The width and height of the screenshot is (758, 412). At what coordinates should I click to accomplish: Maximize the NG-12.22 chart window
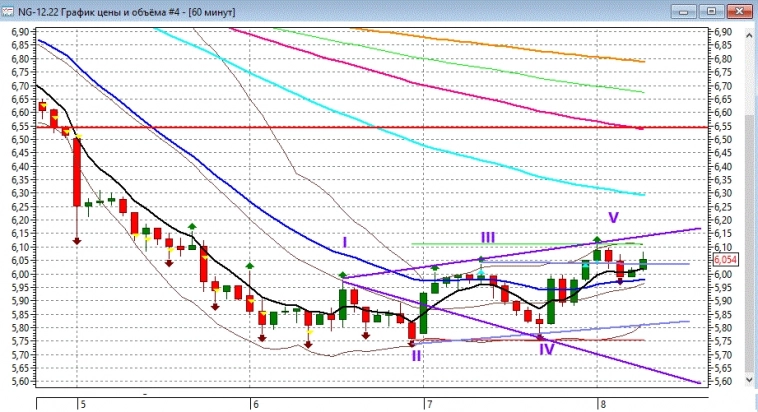coord(711,10)
